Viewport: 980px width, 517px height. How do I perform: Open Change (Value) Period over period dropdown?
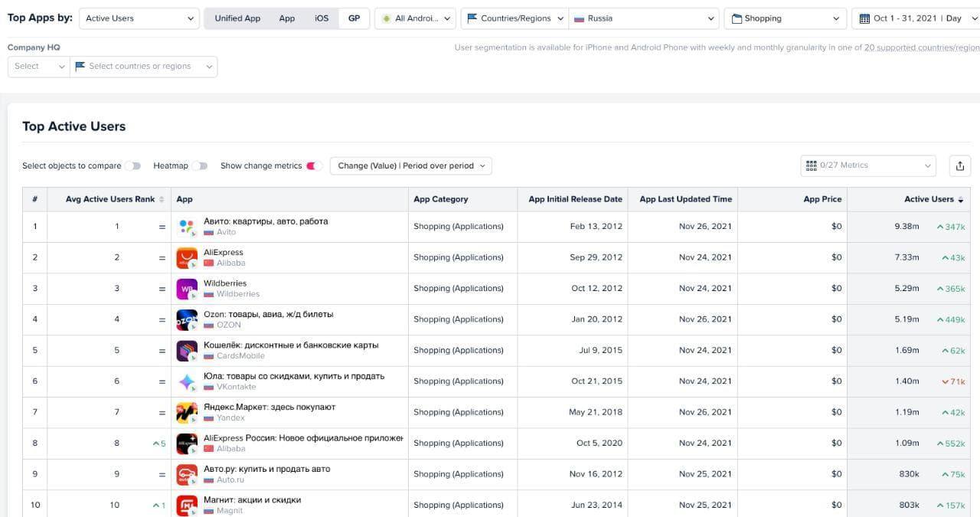coord(411,165)
